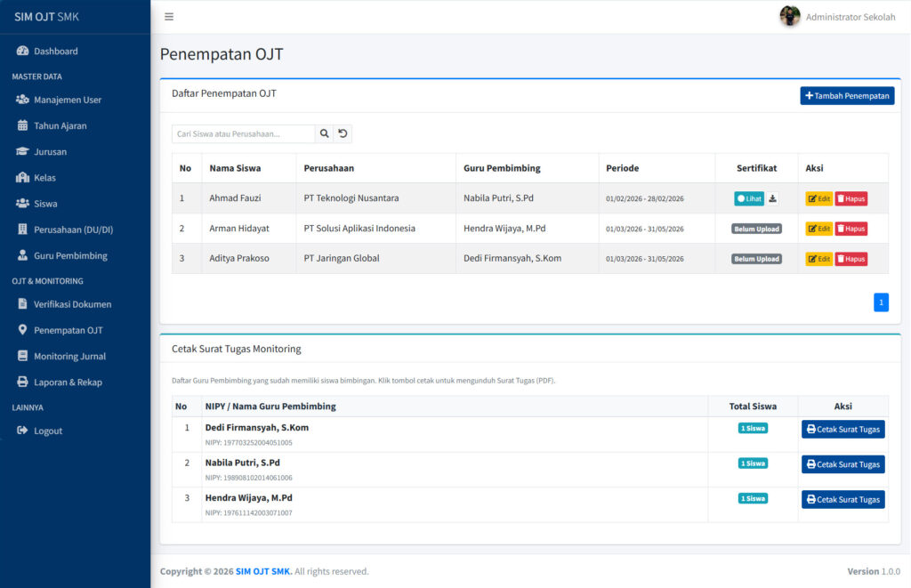Click the student or company search field
This screenshot has width=911, height=588.
pos(243,133)
